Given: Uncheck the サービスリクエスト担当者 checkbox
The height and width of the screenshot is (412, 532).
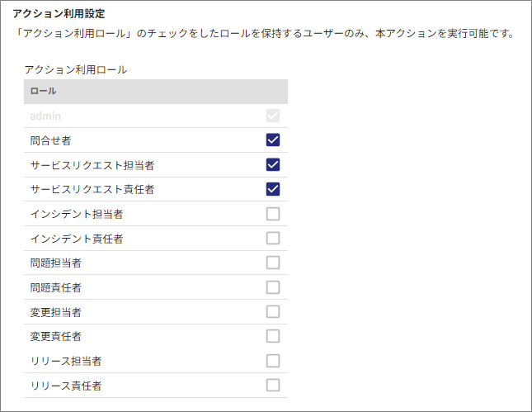Looking at the screenshot, I should click(273, 164).
